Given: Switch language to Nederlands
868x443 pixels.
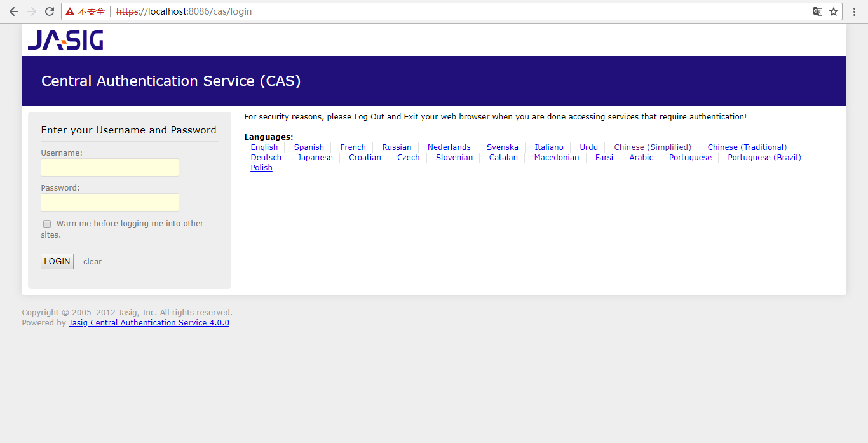Looking at the screenshot, I should pyautogui.click(x=449, y=147).
